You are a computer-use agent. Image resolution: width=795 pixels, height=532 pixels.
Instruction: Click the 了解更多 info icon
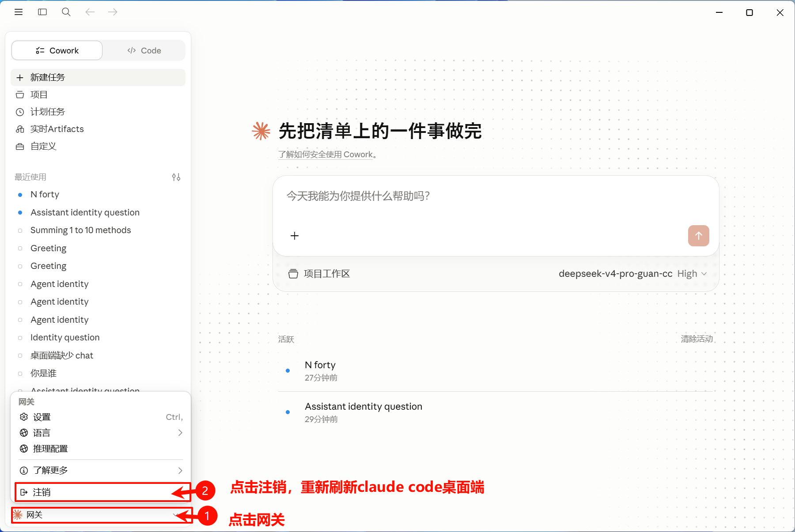coord(24,470)
